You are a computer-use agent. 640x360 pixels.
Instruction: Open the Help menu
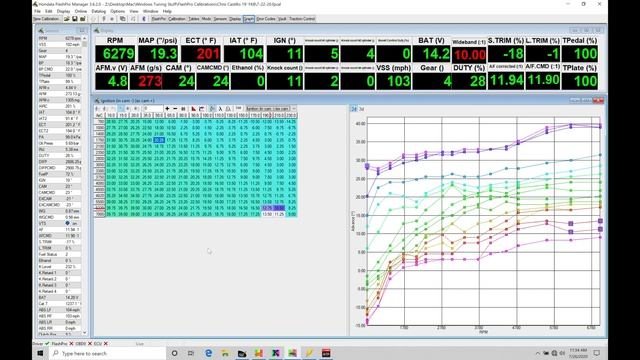click(167, 11)
